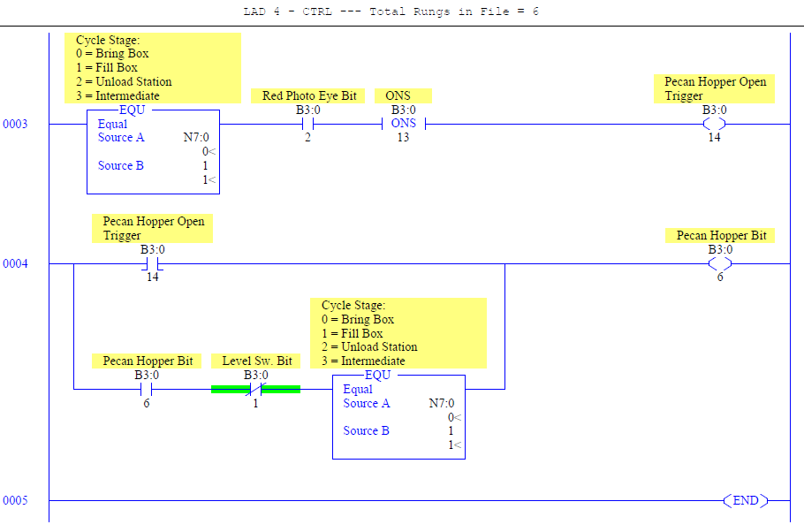
Task: Select the highlighted Level Sw. Bit contact
Action: pos(256,390)
